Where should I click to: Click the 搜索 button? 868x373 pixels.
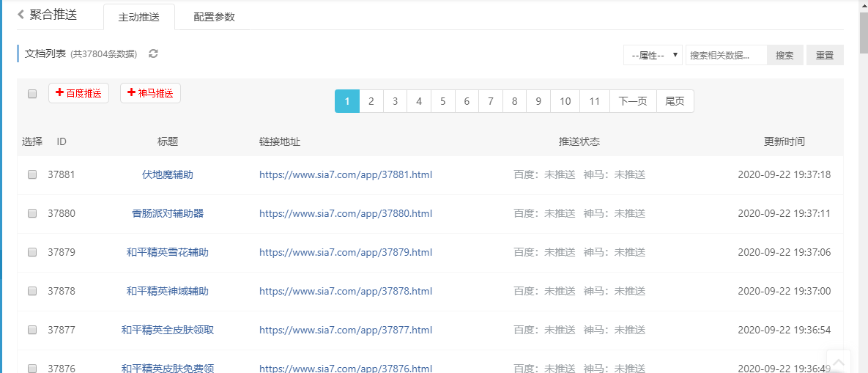[x=785, y=56]
